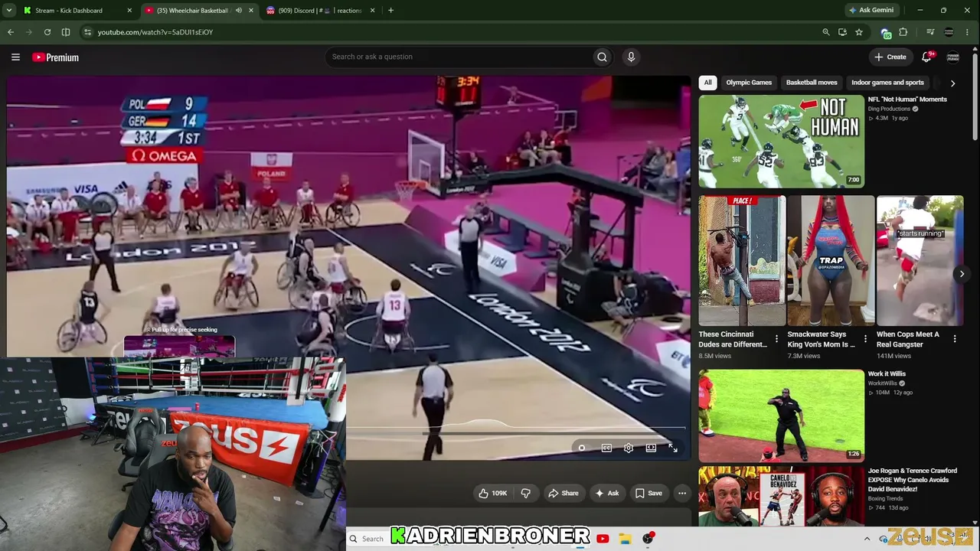Bookmark this page with star icon
Viewport: 980px width, 551px height.
tap(859, 32)
